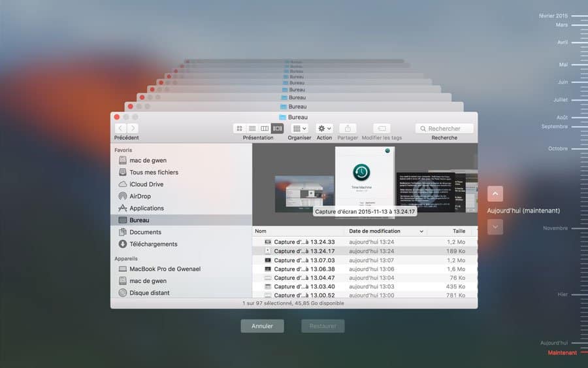Open Applications folder in sidebar

(146, 208)
